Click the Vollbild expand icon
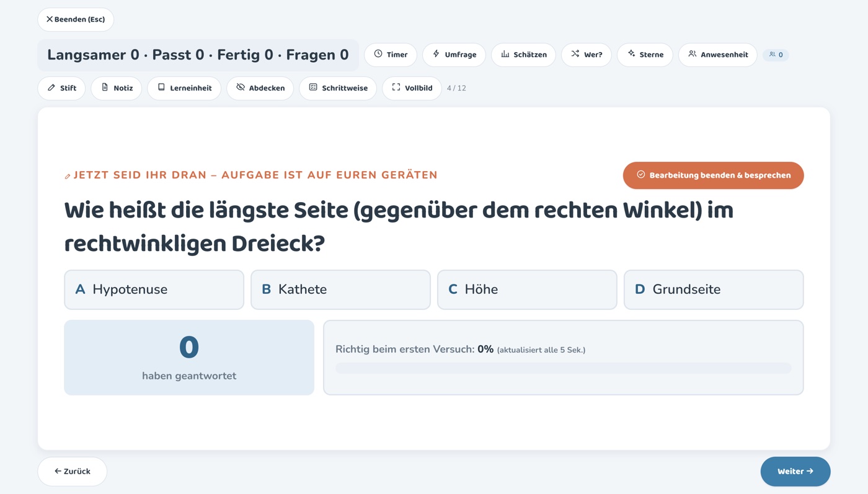 pyautogui.click(x=396, y=87)
